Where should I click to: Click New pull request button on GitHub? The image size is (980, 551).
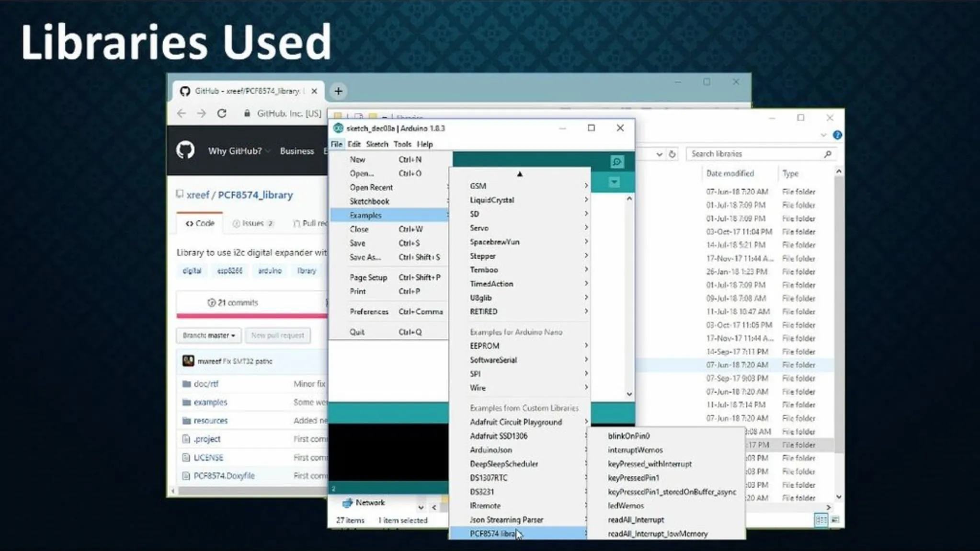coord(278,335)
